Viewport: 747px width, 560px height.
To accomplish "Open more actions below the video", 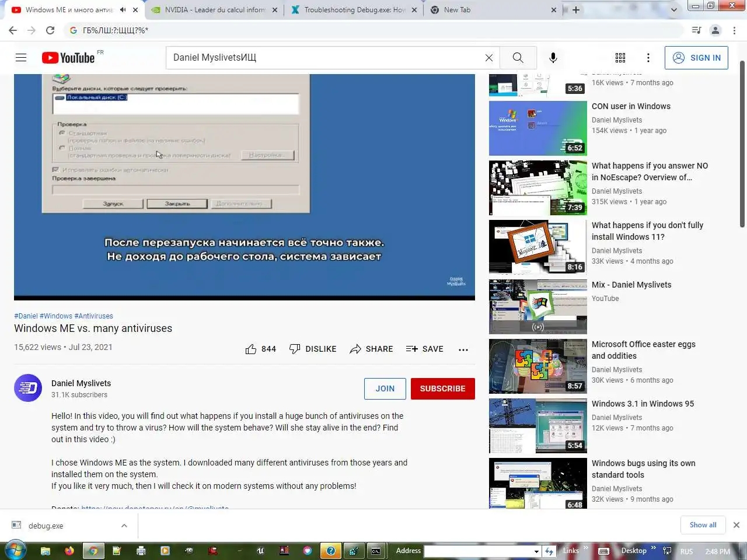I will click(x=463, y=349).
